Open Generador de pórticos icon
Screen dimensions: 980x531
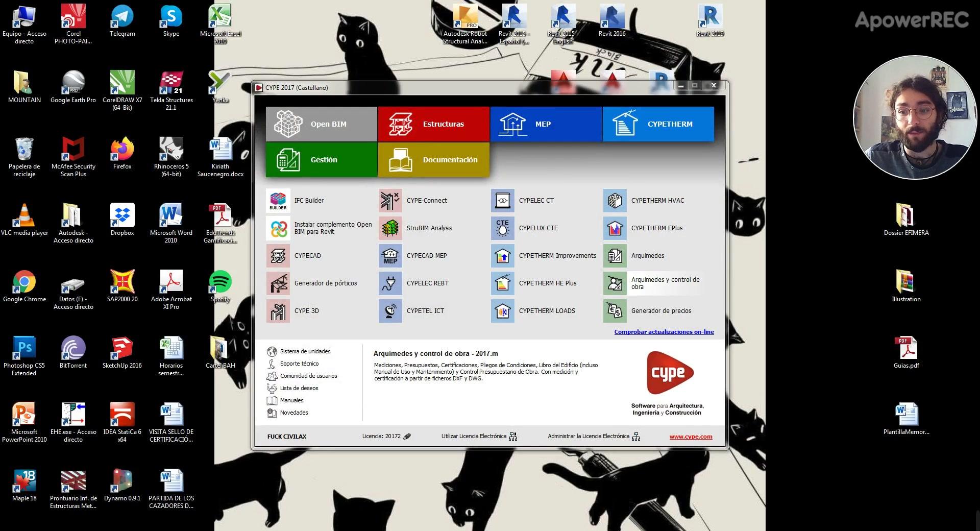click(278, 283)
